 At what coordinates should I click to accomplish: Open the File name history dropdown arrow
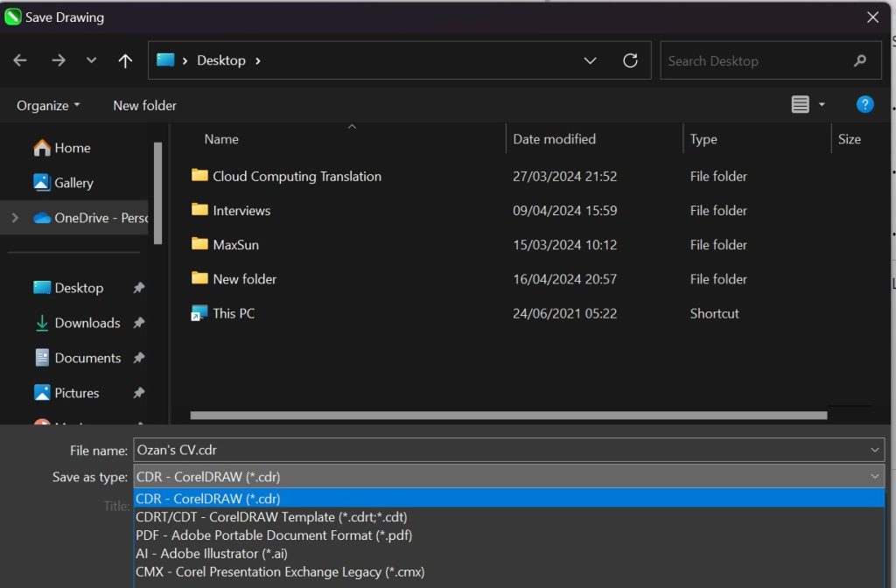(x=875, y=451)
